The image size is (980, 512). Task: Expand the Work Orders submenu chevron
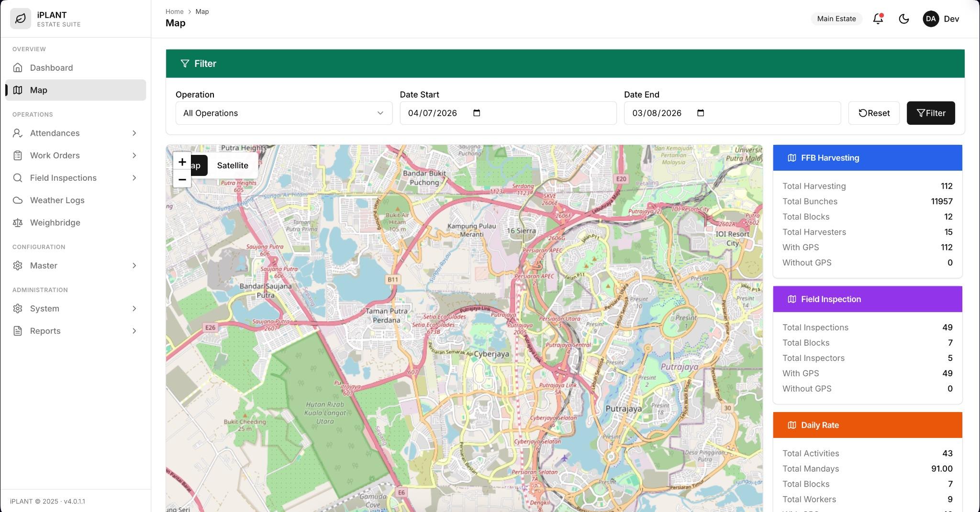click(134, 155)
